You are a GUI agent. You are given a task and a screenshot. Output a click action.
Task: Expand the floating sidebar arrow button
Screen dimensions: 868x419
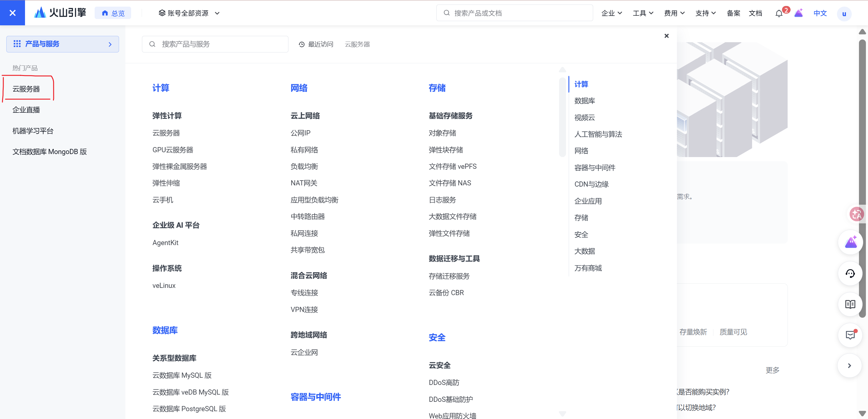tap(850, 365)
